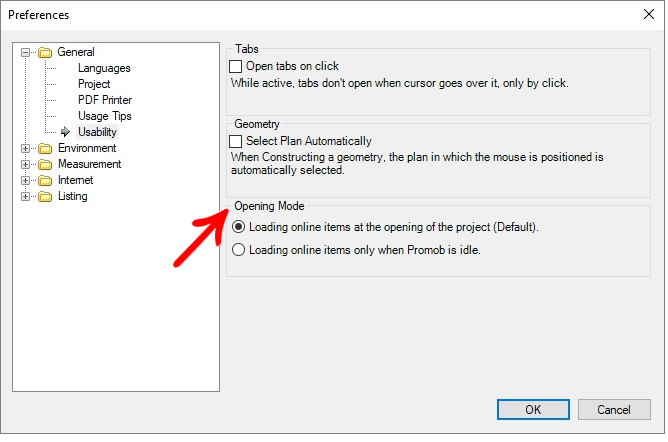The image size is (668, 442).
Task: Expand the Listing tree node
Action: (x=26, y=197)
